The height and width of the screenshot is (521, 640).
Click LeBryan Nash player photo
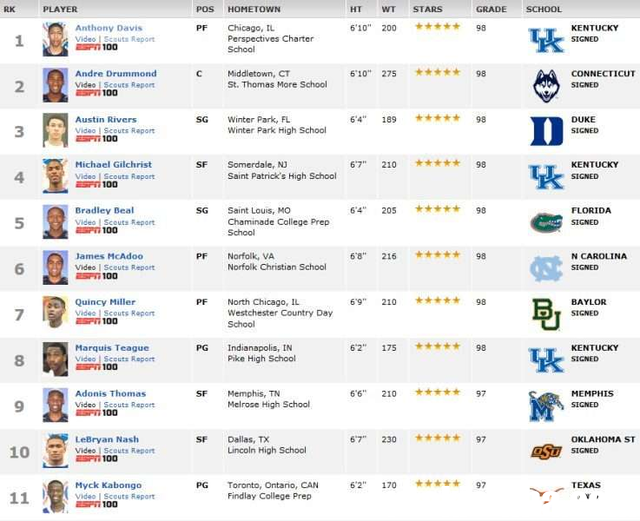pyautogui.click(x=56, y=451)
